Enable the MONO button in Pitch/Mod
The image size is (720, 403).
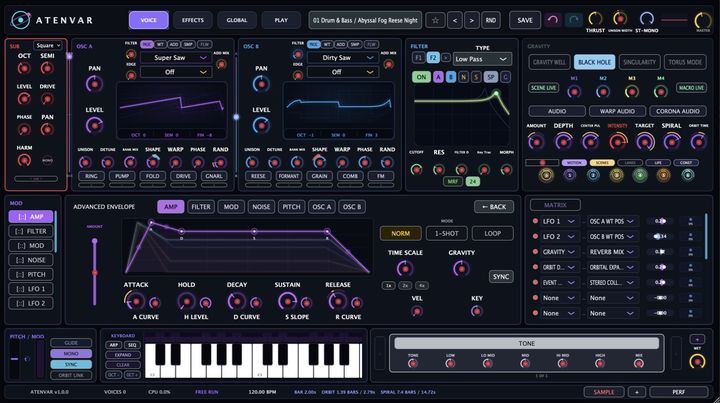coord(71,353)
